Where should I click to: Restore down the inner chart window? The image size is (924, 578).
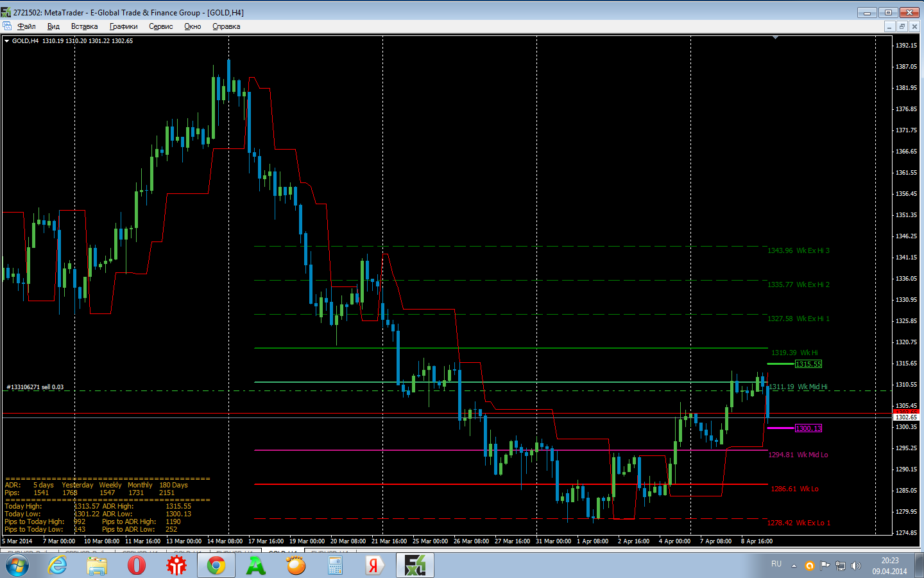(x=902, y=26)
